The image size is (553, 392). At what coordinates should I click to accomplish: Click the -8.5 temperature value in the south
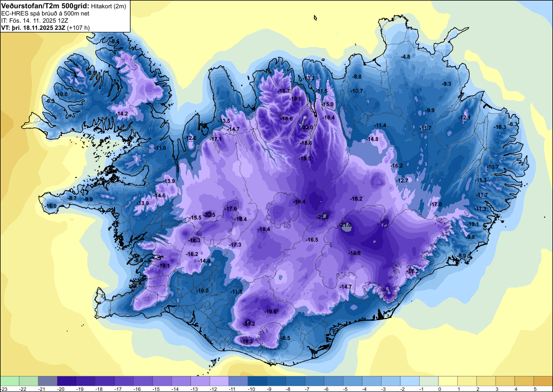(285, 338)
